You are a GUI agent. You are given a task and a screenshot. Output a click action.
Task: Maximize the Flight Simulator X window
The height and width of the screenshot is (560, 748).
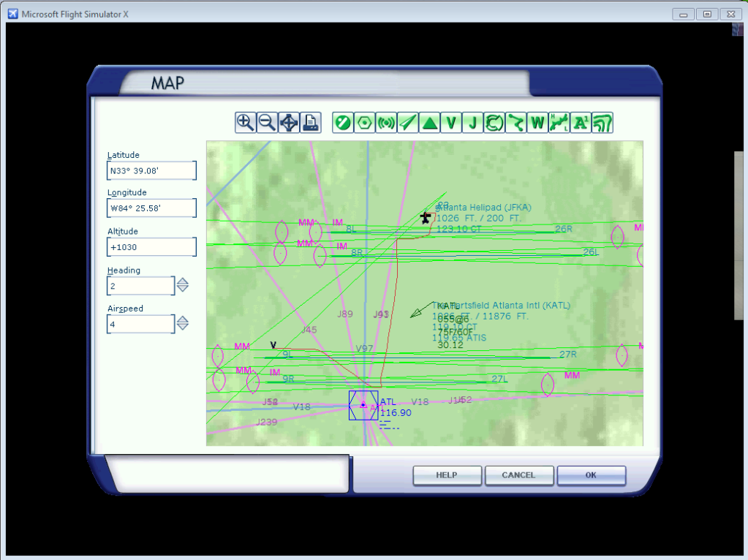pos(707,15)
